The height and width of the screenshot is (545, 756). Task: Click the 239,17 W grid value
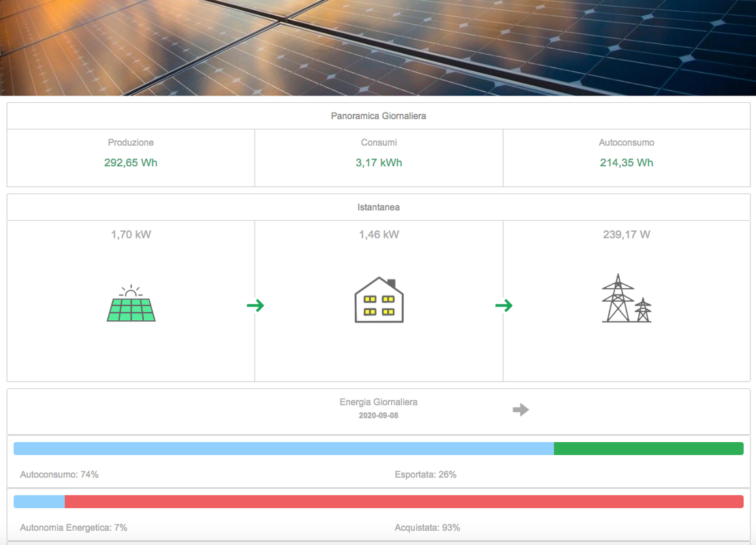click(627, 234)
